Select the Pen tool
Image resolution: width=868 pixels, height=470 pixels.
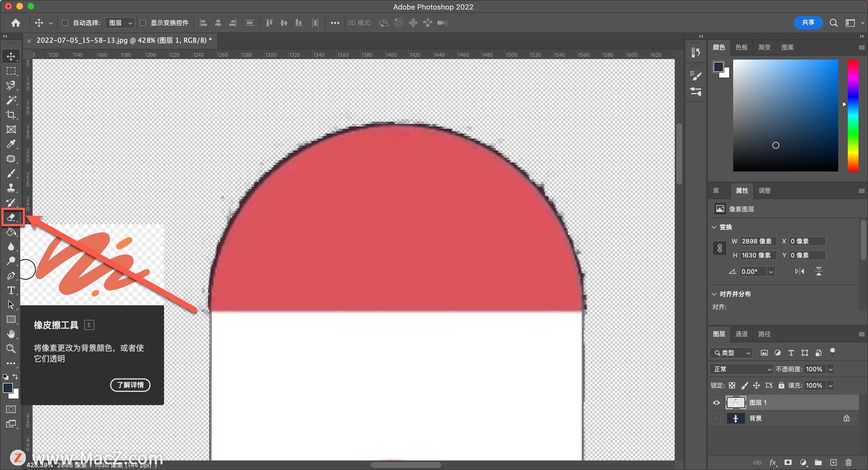click(x=11, y=275)
